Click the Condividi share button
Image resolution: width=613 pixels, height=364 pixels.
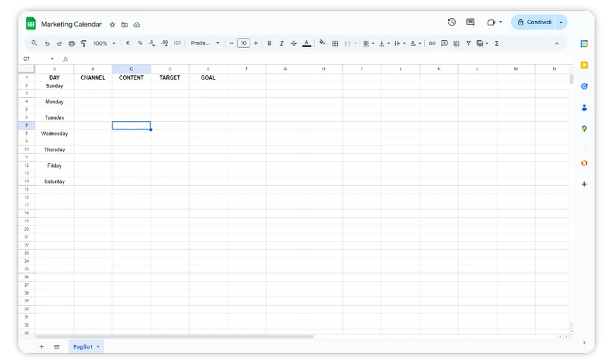[x=534, y=23]
